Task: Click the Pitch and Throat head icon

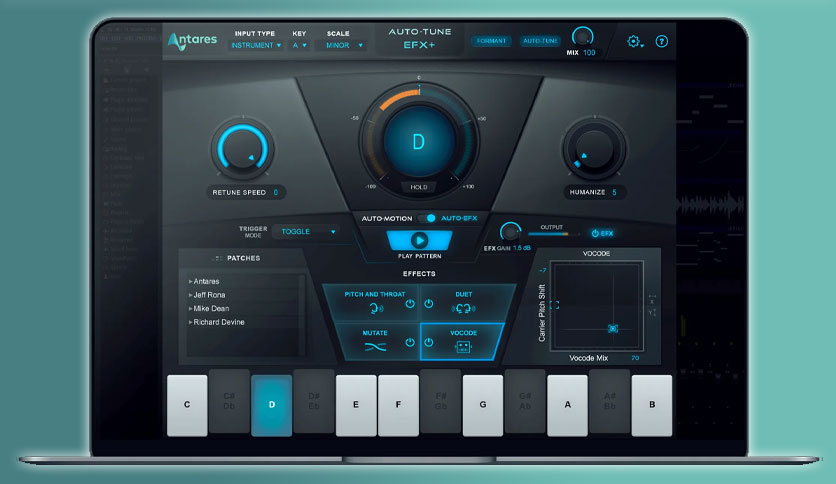Action: coord(376,308)
